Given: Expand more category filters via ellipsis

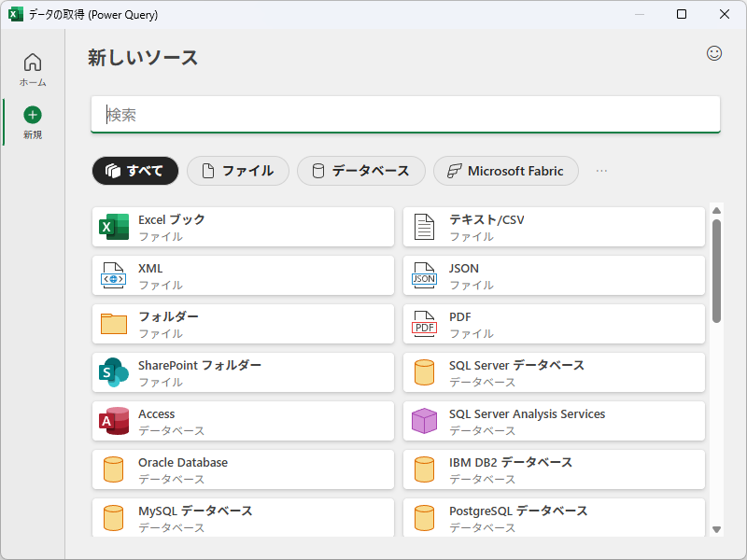Looking at the screenshot, I should coord(601,171).
